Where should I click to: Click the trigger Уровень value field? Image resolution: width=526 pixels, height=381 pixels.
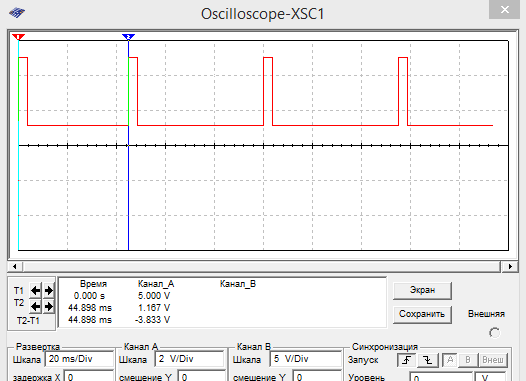[441, 377]
